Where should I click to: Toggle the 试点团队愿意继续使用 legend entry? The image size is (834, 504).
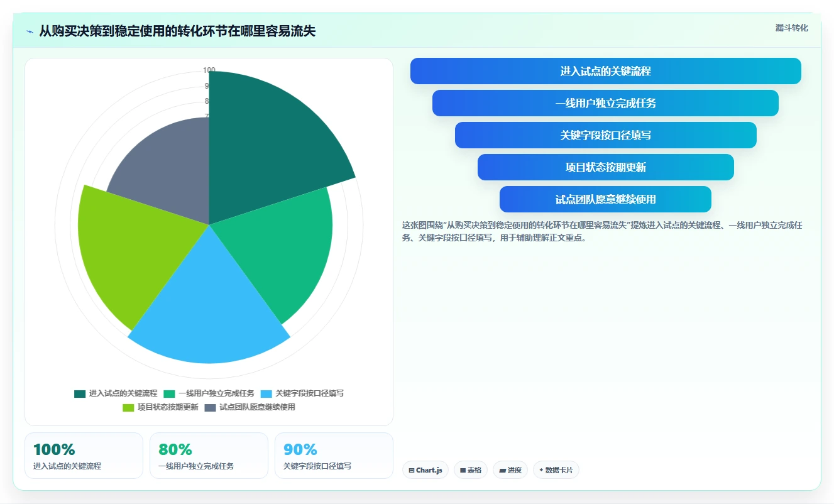(x=250, y=407)
